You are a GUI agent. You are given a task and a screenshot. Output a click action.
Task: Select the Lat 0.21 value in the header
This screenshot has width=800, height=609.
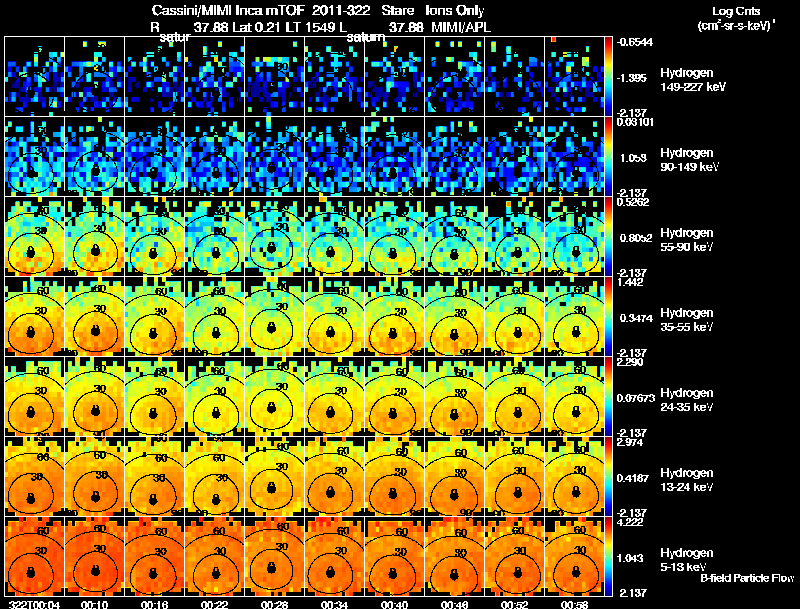257,27
